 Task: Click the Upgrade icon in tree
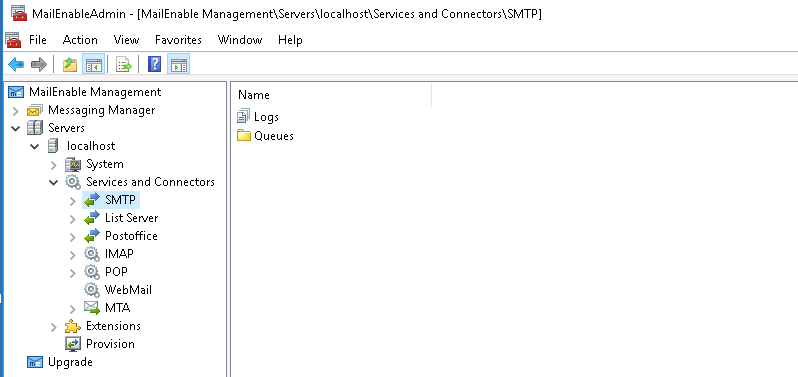click(35, 362)
